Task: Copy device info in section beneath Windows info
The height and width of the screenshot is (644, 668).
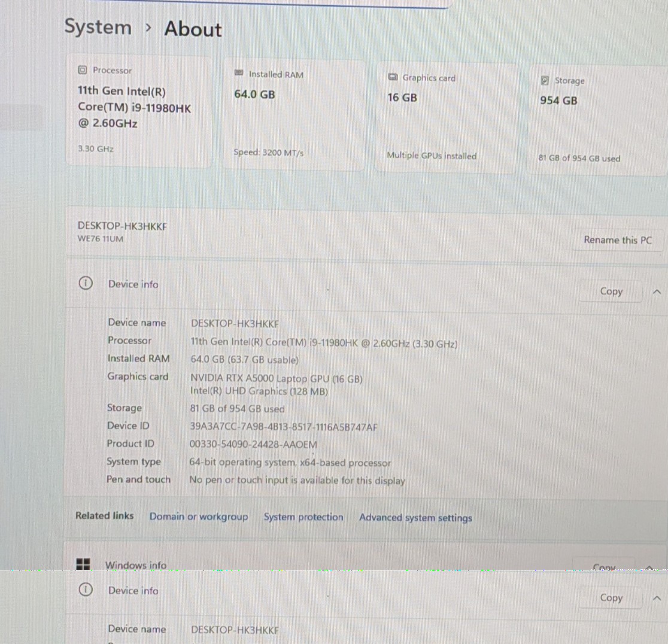Action: 611,597
